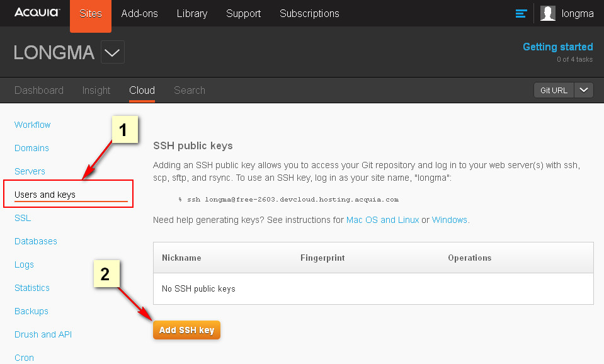
Task: Click the Git URL button
Action: (554, 90)
